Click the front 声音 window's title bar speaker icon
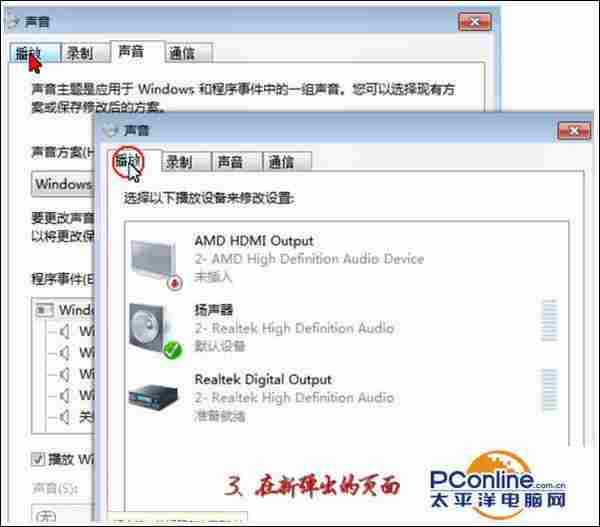The width and height of the screenshot is (600, 527). click(109, 130)
